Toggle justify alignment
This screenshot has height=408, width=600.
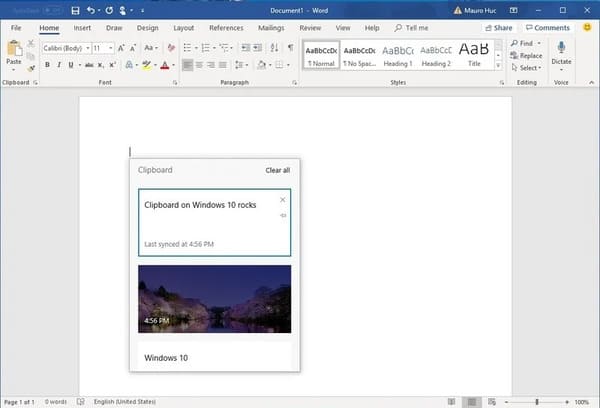point(223,65)
